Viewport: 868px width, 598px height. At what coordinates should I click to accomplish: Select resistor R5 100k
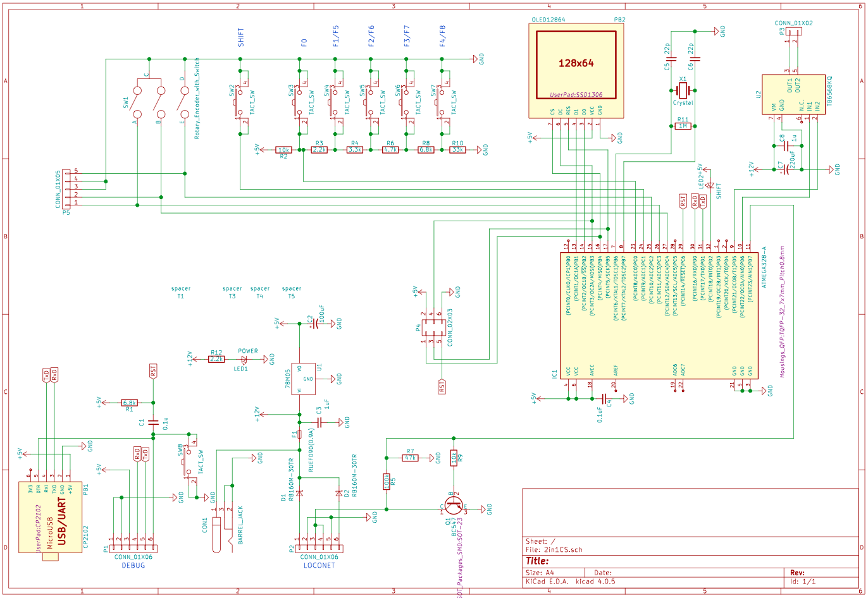[386, 482]
